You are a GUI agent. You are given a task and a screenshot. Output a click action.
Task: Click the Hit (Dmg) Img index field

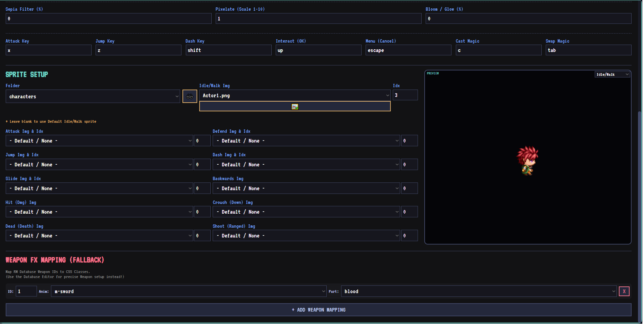(x=202, y=212)
